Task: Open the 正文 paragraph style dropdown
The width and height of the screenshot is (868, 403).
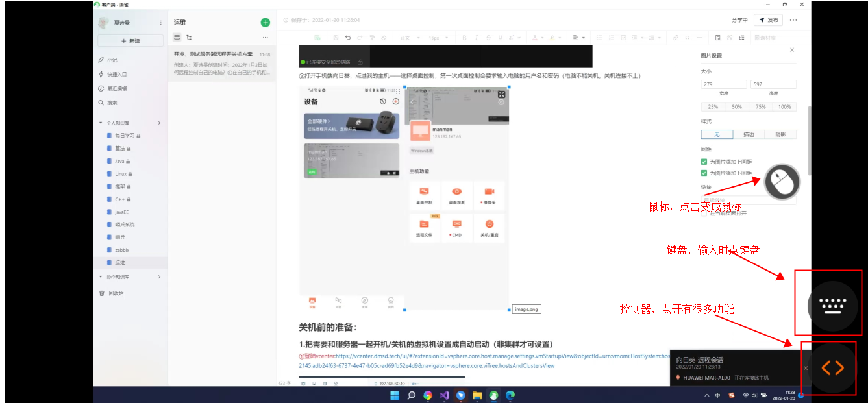Action: (x=410, y=38)
